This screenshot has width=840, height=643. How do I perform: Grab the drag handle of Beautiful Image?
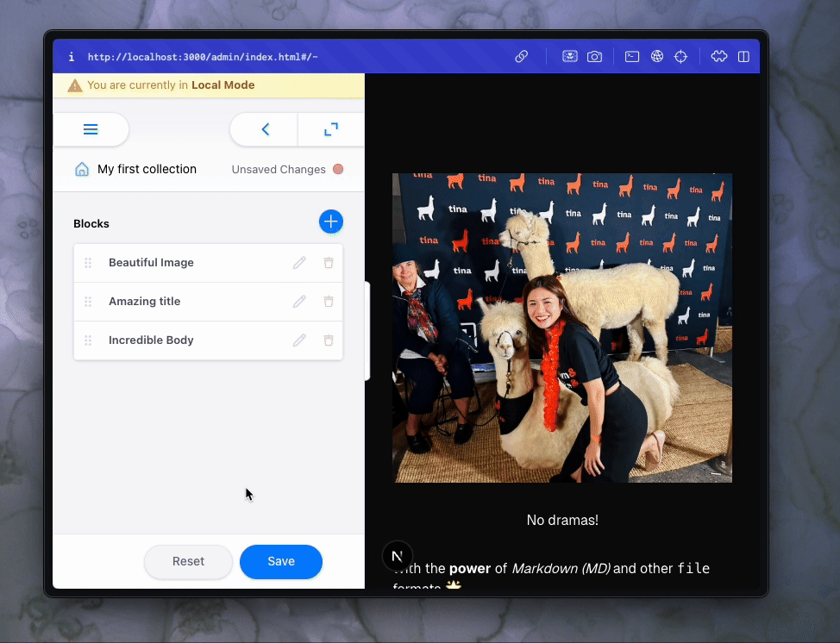click(88, 263)
